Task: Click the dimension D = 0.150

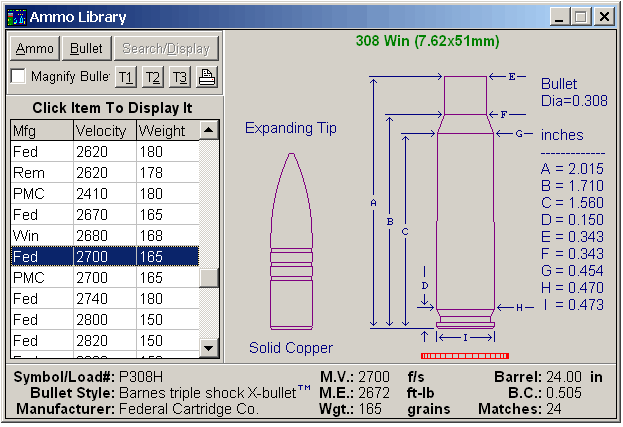Action: (572, 220)
